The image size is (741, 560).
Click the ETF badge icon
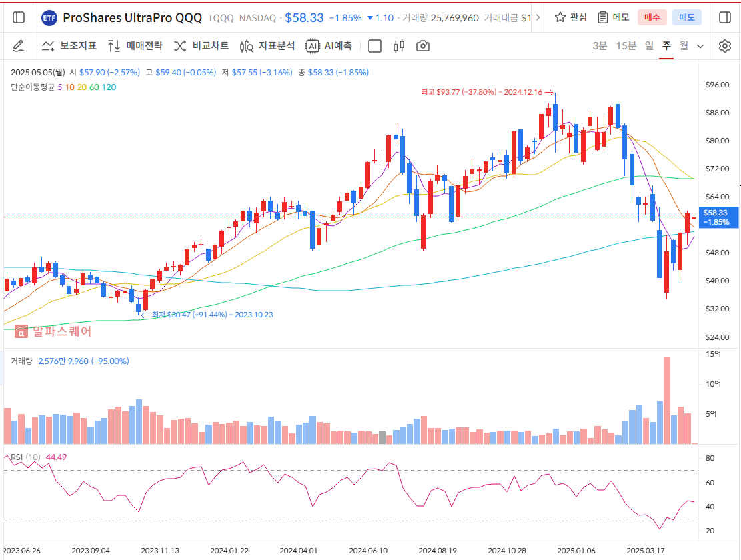tap(49, 18)
